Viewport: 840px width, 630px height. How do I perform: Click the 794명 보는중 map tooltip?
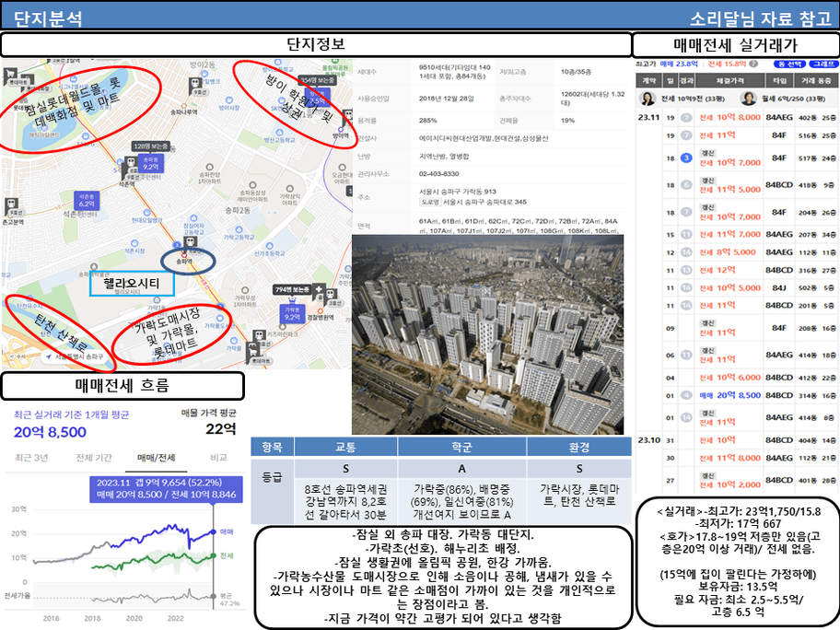coord(293,289)
